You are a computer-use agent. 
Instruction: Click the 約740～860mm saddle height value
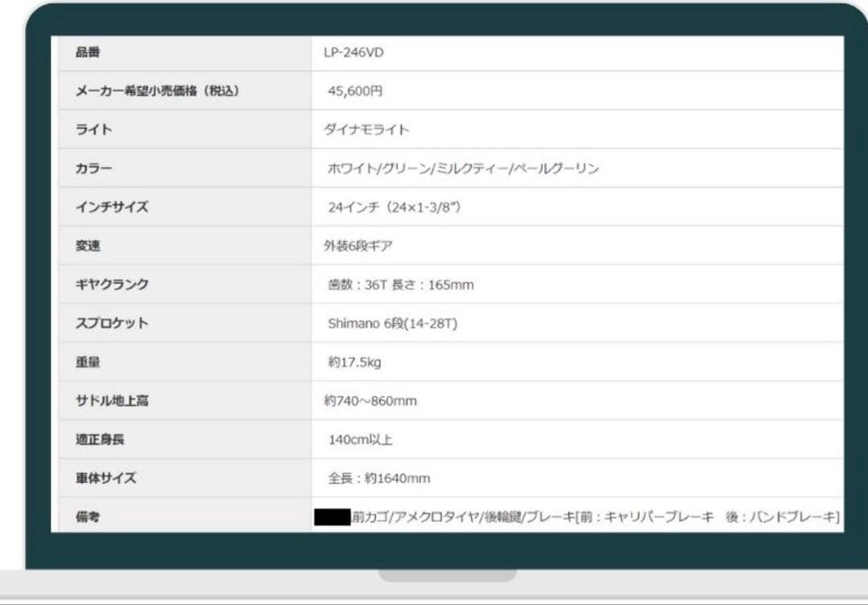click(371, 401)
